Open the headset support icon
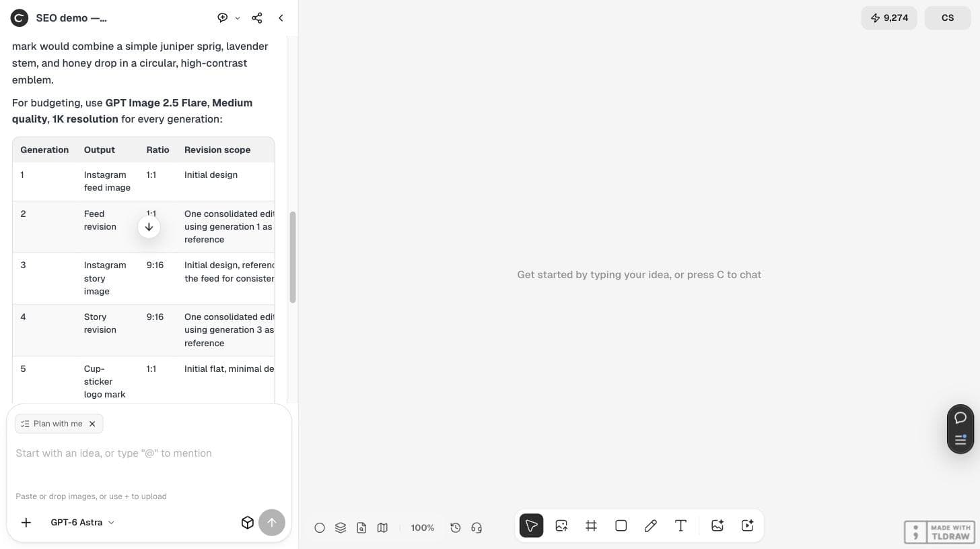 (x=477, y=527)
